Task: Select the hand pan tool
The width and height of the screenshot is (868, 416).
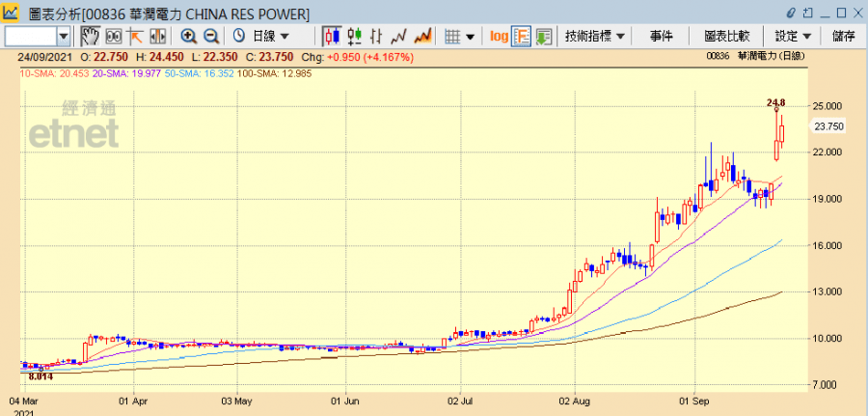Action: pyautogui.click(x=90, y=36)
